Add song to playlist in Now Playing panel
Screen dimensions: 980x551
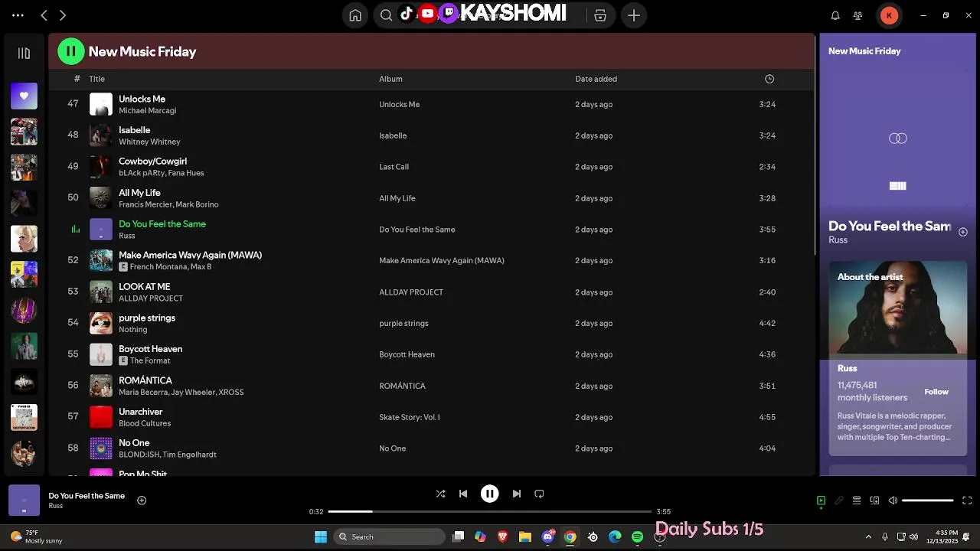pyautogui.click(x=963, y=232)
